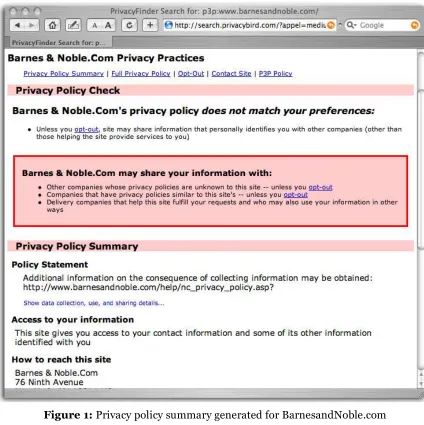Reload the page with refresh icon
424x425 pixels.
tap(129, 25)
